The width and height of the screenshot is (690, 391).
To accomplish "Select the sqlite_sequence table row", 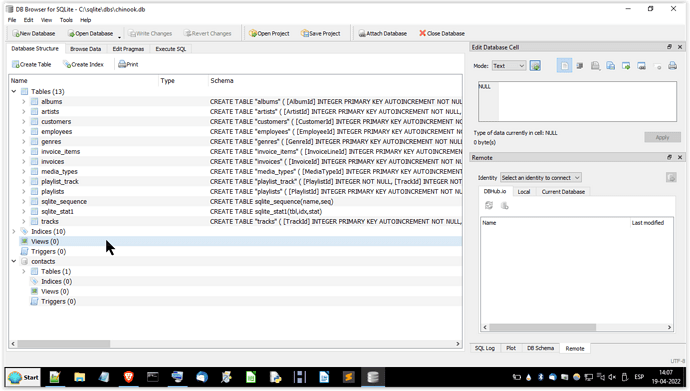I will [x=235, y=201].
